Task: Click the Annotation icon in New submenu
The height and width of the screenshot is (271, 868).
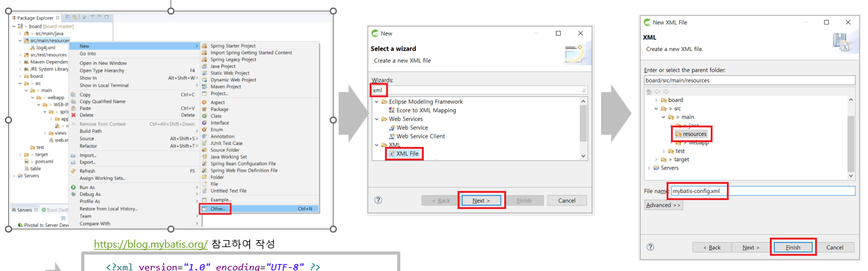Action: (205, 137)
